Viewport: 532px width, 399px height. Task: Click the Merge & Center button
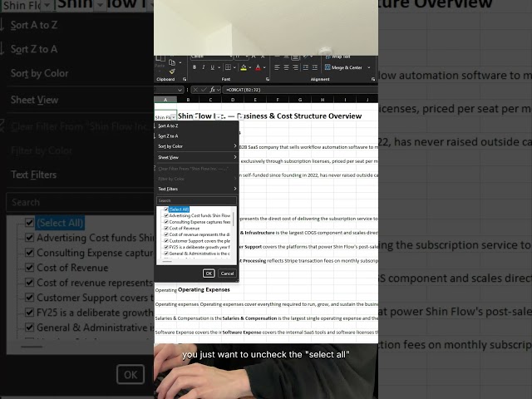[343, 67]
